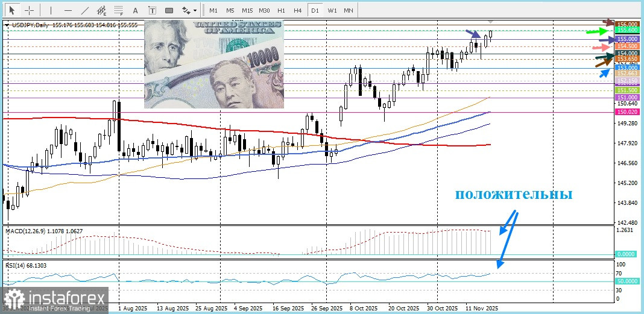644x314 pixels.
Task: Select the Cursor arrow tool
Action: 12,10
